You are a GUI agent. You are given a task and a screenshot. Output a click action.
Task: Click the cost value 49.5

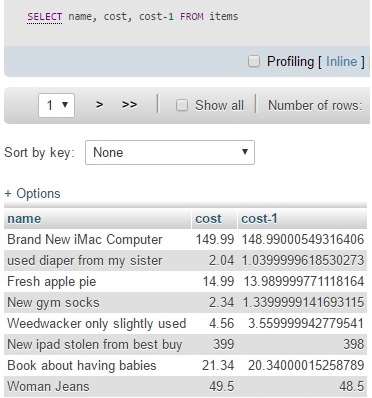pyautogui.click(x=222, y=386)
